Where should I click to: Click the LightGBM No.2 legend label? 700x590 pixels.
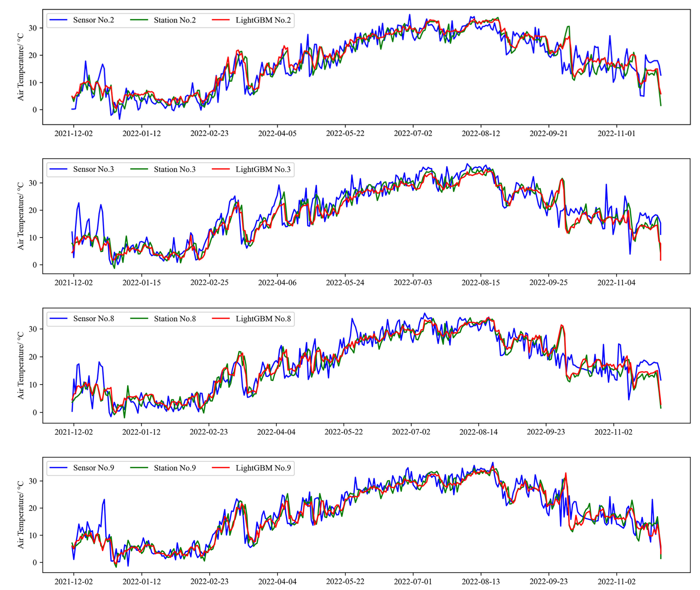[263, 20]
